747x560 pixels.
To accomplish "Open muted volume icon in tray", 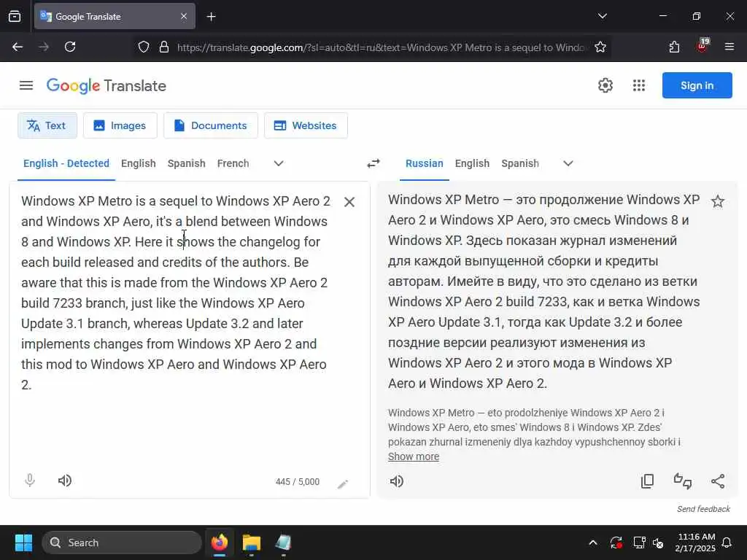I will pyautogui.click(x=659, y=542).
